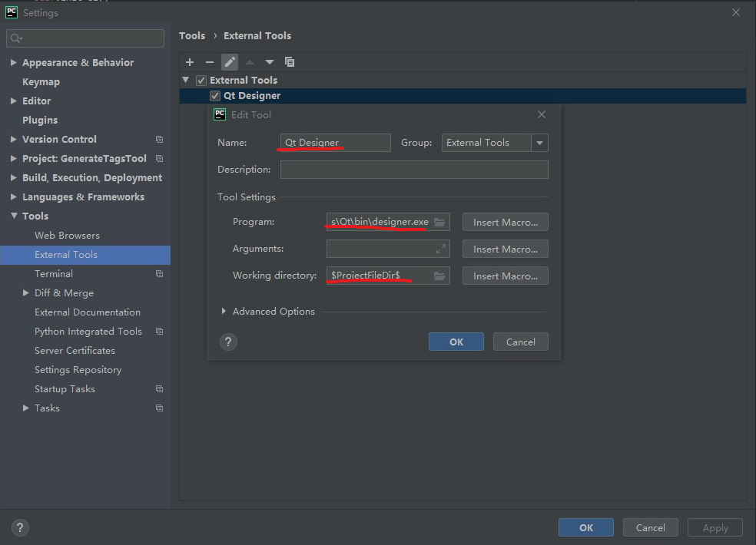Open Keymap settings page

coord(41,82)
